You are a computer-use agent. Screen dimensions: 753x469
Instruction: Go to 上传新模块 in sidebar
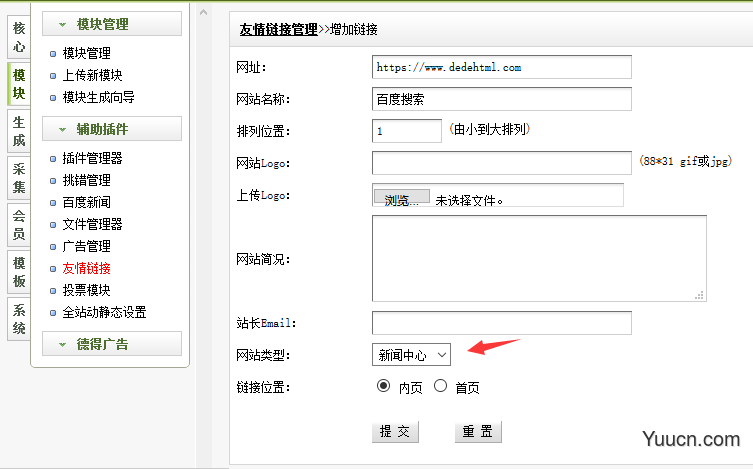pos(92,75)
